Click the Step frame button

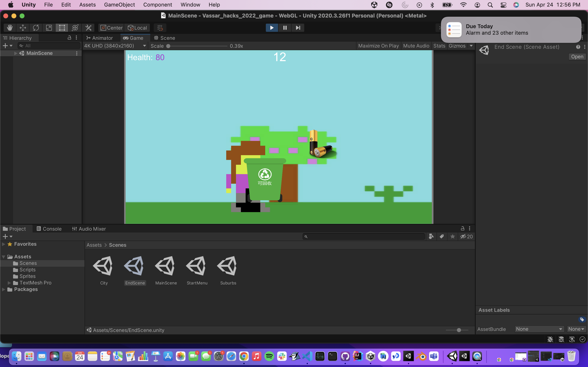click(x=298, y=28)
